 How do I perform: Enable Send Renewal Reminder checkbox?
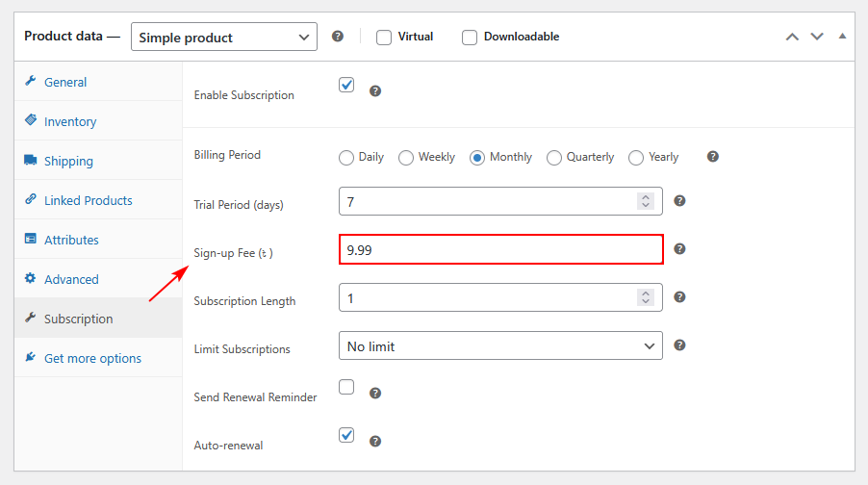[346, 387]
